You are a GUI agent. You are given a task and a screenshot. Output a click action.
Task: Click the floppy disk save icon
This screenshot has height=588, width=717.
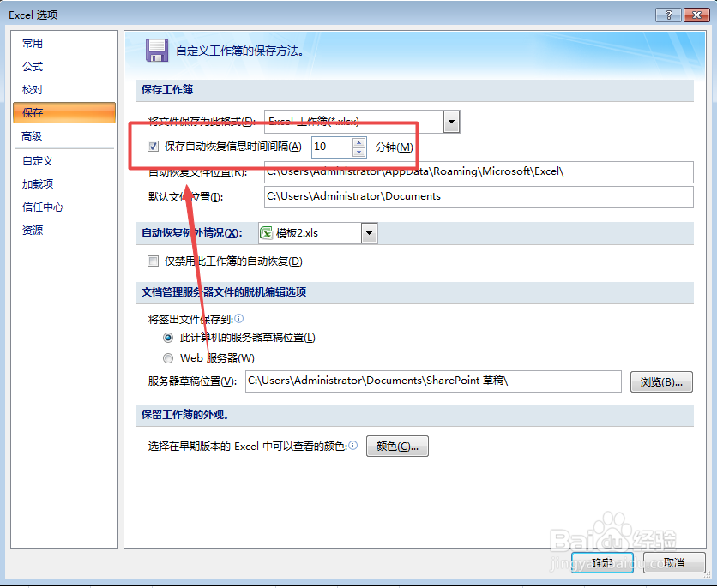157,51
